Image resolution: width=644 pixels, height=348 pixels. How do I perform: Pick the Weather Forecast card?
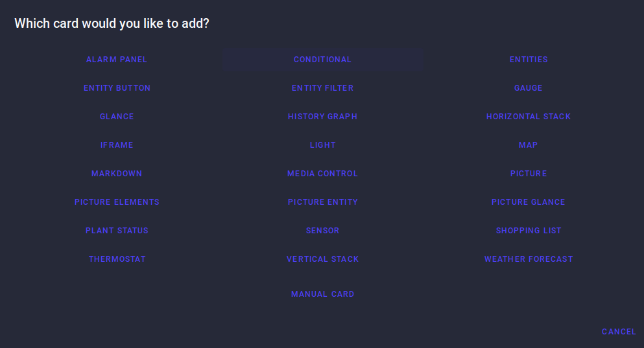coord(528,259)
